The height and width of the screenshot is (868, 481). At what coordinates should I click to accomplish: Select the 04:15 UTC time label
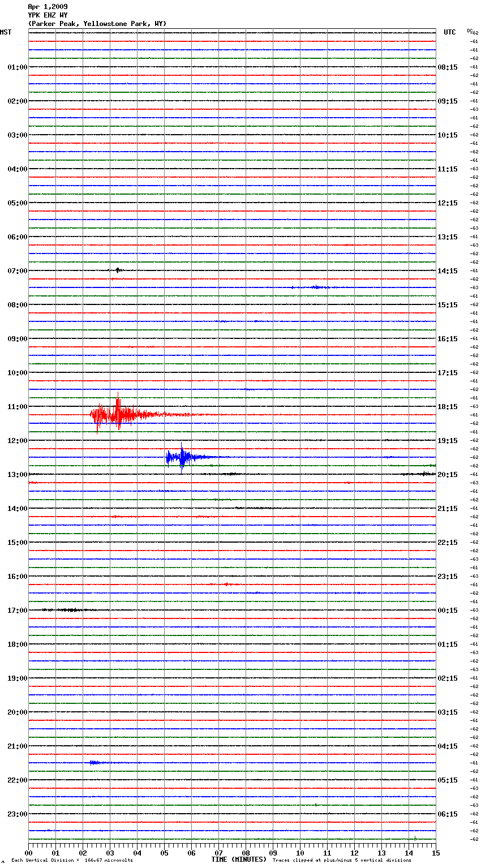click(x=448, y=746)
